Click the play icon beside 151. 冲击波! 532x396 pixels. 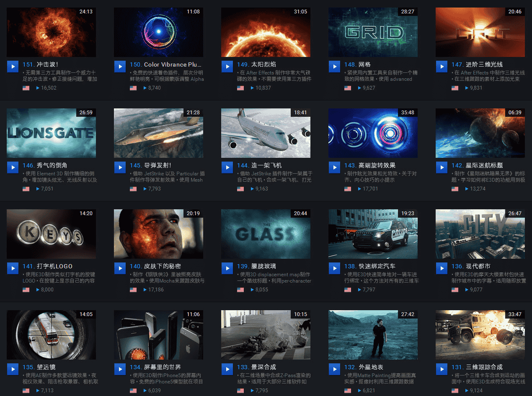tap(13, 66)
